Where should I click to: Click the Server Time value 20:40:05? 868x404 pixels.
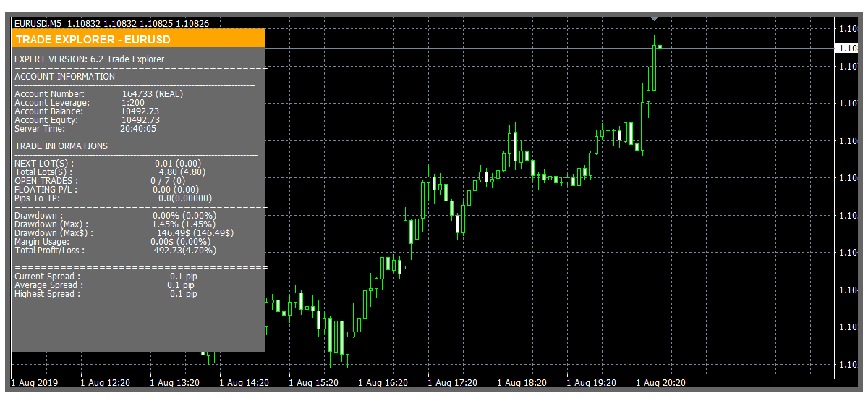(x=138, y=129)
